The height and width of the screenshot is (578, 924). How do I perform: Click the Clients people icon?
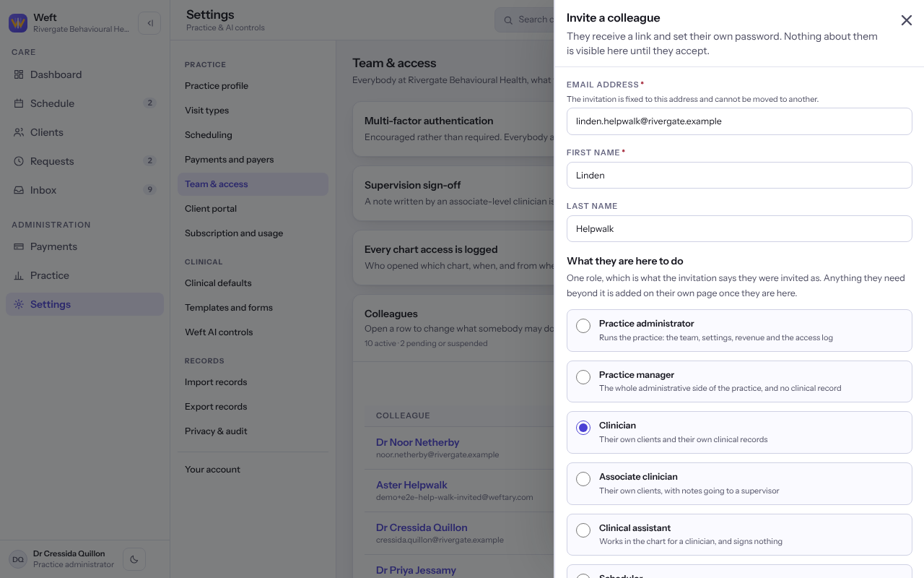coord(19,132)
